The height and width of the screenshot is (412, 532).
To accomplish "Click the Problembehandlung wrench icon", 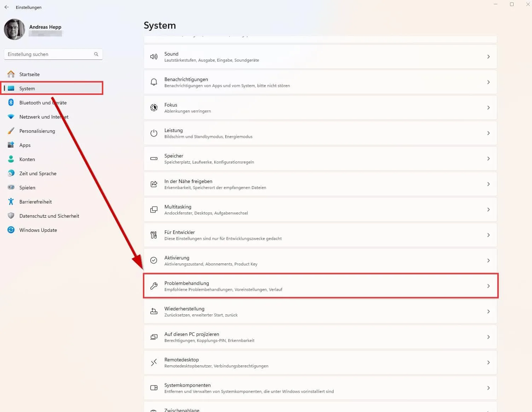I will (154, 286).
